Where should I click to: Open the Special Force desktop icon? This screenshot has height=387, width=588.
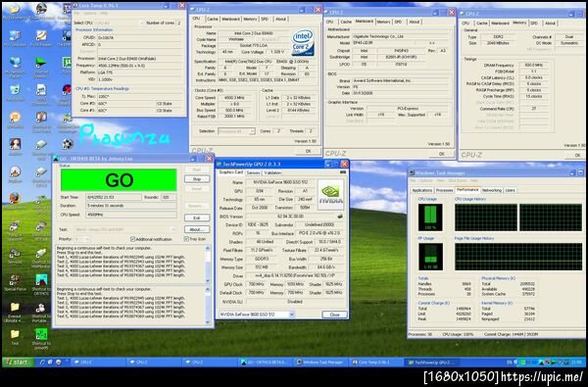(x=15, y=282)
